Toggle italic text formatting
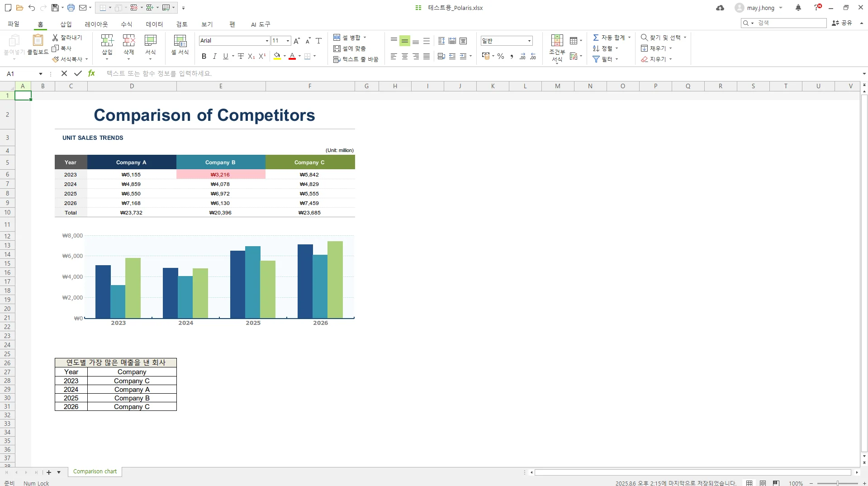This screenshot has width=868, height=486. (215, 57)
